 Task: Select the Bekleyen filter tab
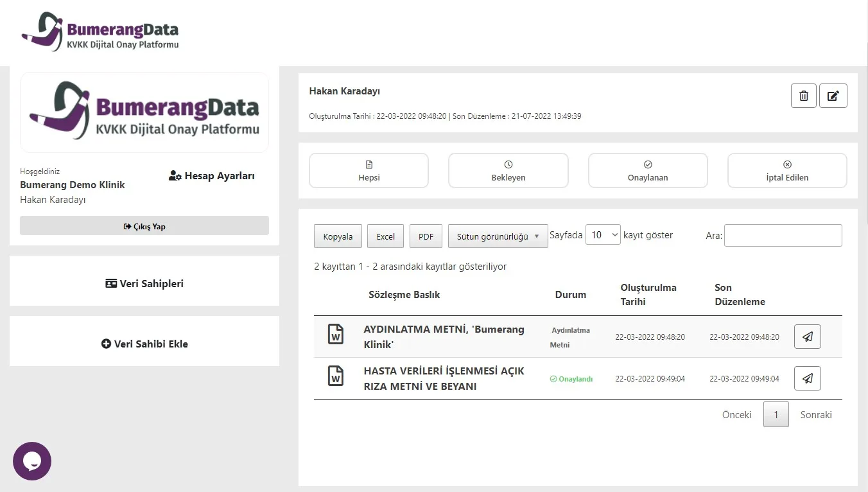click(x=508, y=171)
